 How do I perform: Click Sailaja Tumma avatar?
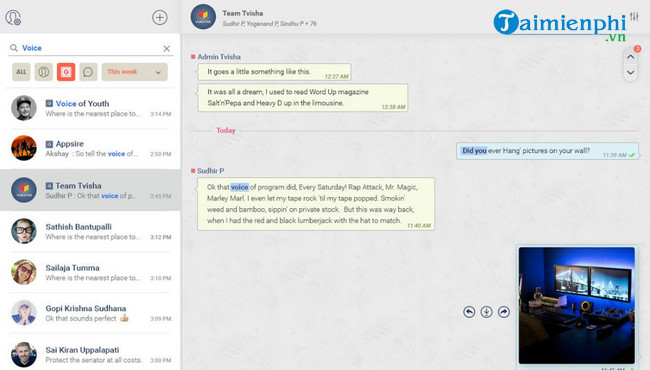tap(24, 272)
